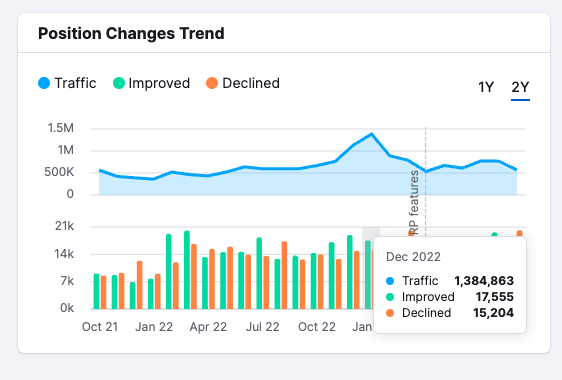Click the Jan 22 x-axis label
The image size is (562, 380).
pos(154,327)
